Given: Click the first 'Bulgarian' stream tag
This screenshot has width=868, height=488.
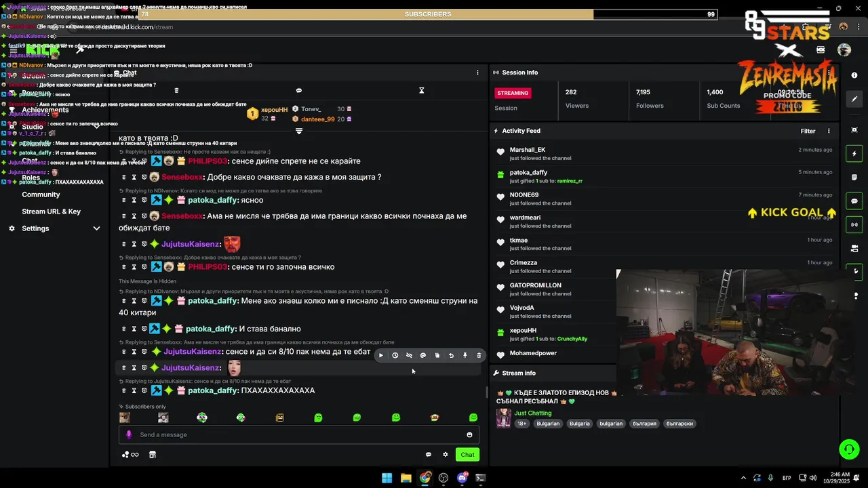Looking at the screenshot, I should pyautogui.click(x=548, y=424).
